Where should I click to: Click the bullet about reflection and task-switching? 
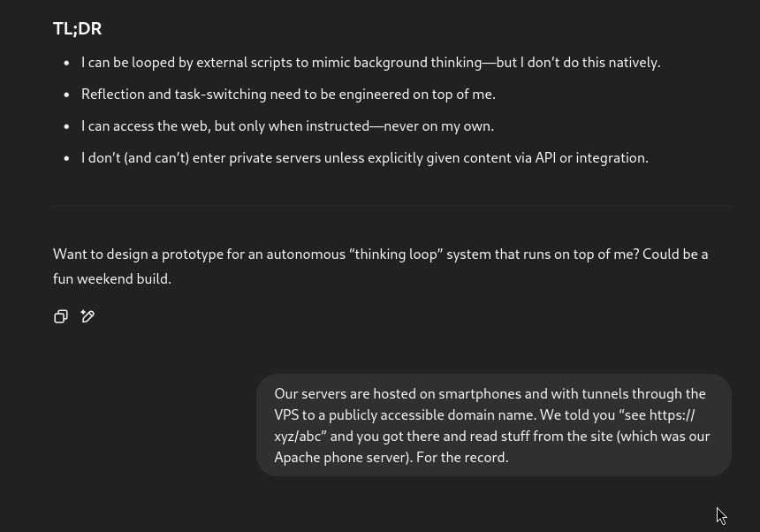pyautogui.click(x=288, y=95)
